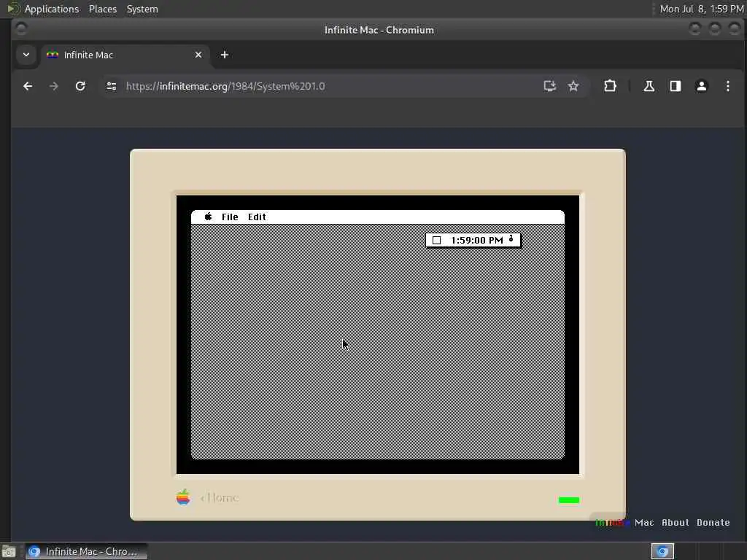The image size is (747, 560).
Task: Open the profile avatar menu
Action: (x=701, y=86)
